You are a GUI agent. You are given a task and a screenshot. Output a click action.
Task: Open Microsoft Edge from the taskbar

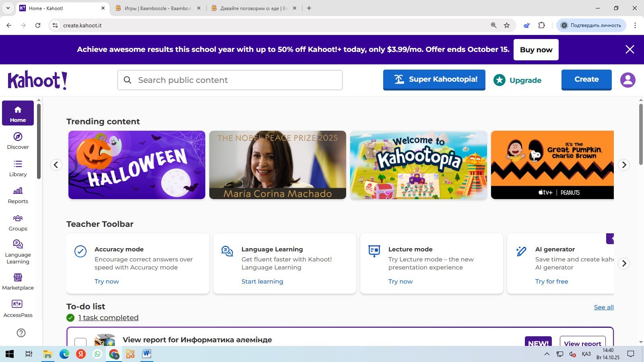[64, 354]
